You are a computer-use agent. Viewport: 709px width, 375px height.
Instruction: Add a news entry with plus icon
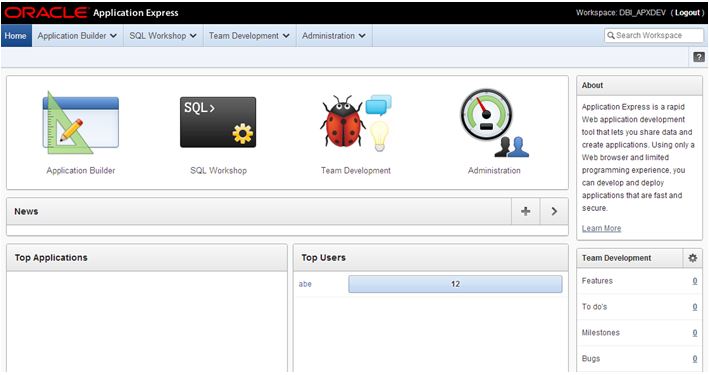pyautogui.click(x=525, y=211)
